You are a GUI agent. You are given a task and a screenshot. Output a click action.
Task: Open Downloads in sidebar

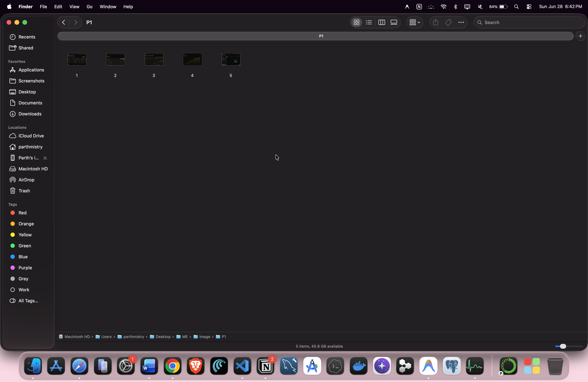coord(30,114)
